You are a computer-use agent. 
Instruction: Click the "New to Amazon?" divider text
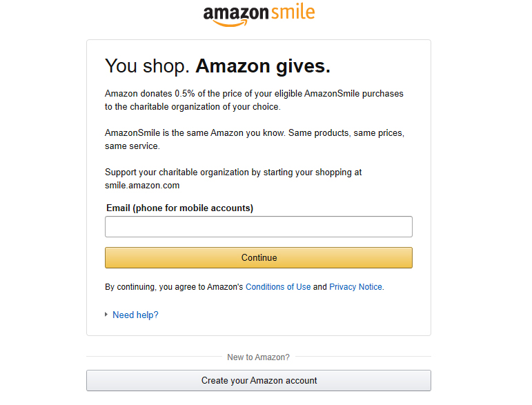point(258,357)
